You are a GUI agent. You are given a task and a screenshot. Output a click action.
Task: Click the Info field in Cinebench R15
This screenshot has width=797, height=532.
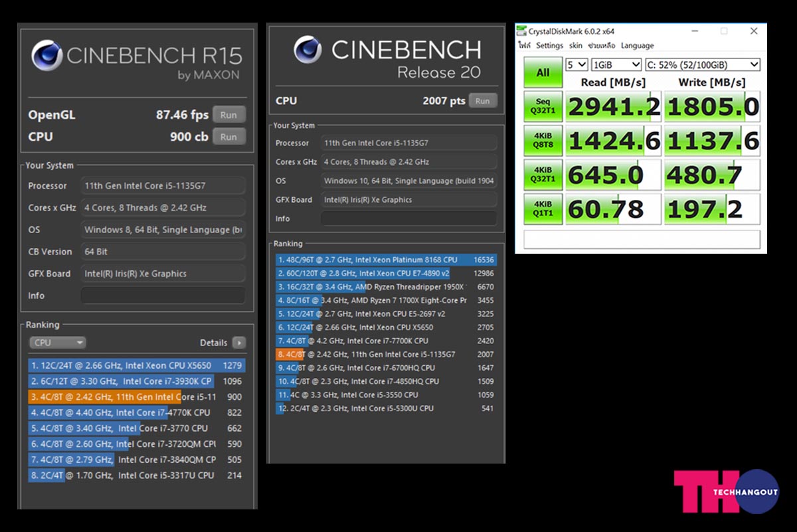pos(163,296)
